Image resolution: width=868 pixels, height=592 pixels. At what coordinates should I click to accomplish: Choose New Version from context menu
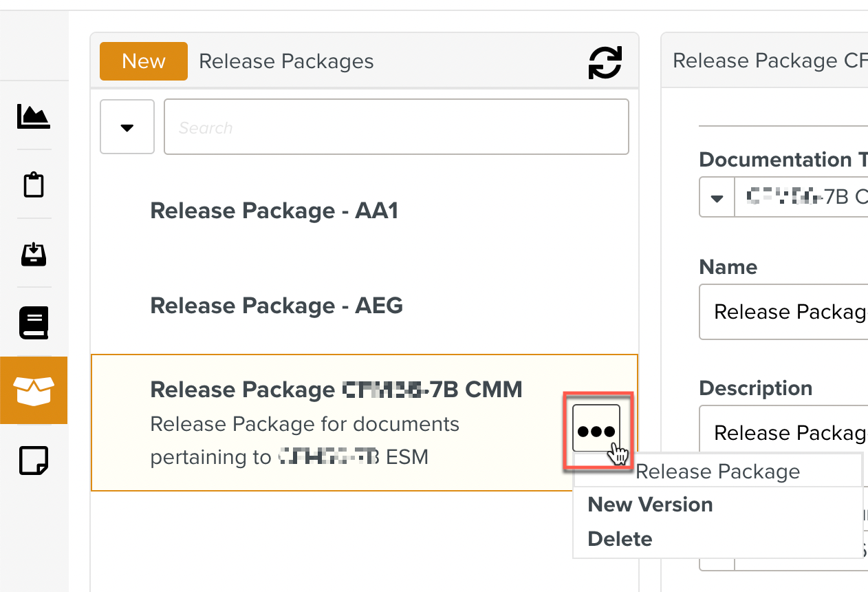click(650, 505)
